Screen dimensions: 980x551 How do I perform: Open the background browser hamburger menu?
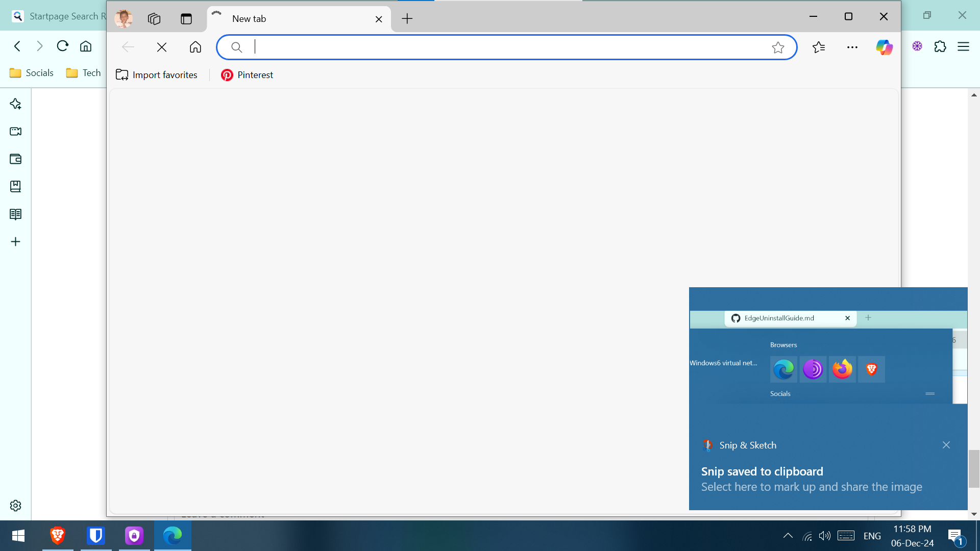[x=963, y=46]
